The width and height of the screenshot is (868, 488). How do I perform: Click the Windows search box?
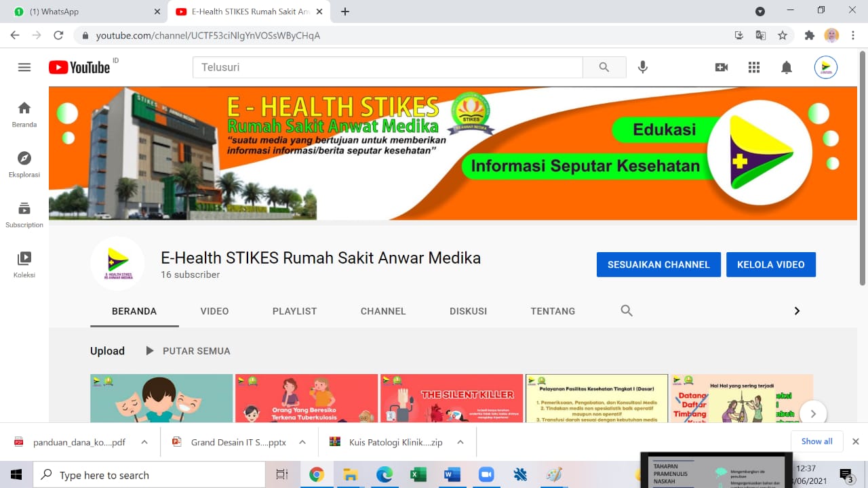pyautogui.click(x=149, y=475)
